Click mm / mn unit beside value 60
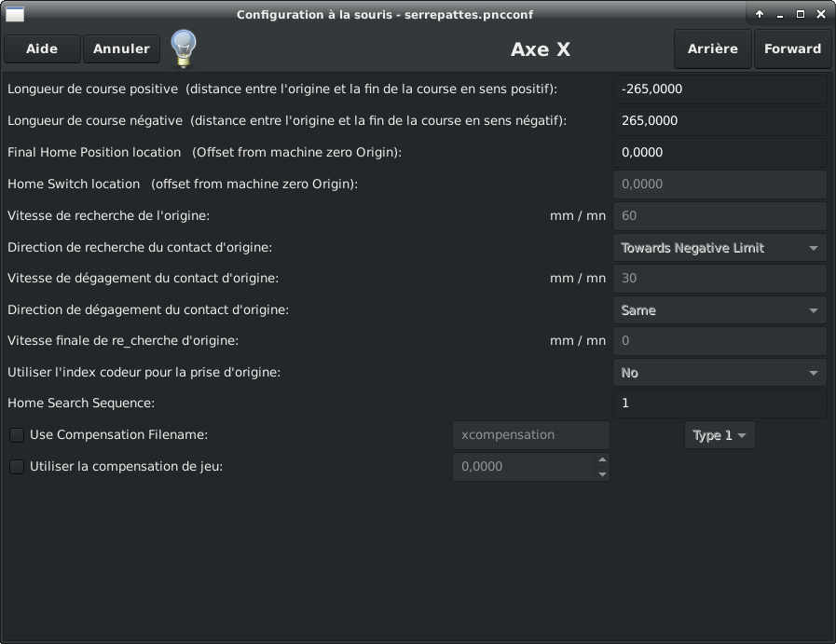Image resolution: width=836 pixels, height=644 pixels. pyautogui.click(x=578, y=216)
